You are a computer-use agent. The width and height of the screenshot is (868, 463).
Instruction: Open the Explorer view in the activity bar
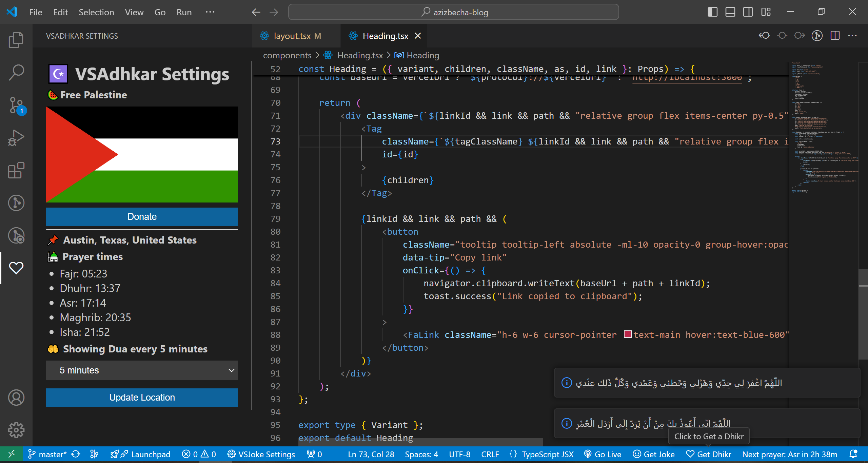[x=16, y=40]
